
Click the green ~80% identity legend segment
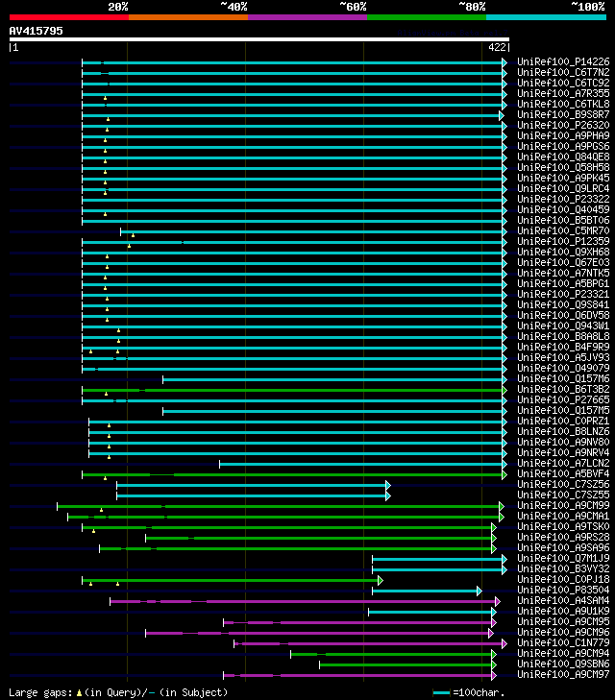427,17
